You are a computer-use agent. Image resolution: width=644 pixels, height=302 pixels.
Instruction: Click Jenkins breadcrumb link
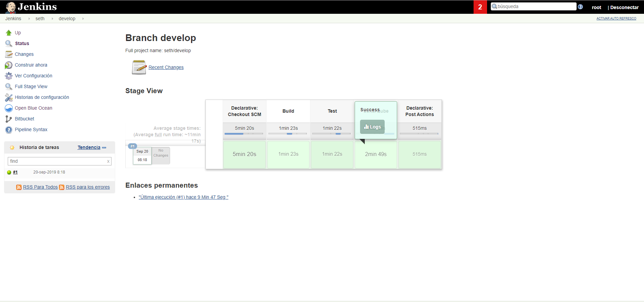(13, 18)
